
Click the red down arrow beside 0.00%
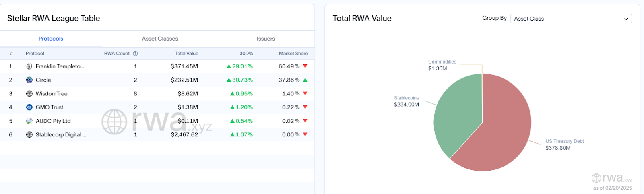pyautogui.click(x=305, y=134)
